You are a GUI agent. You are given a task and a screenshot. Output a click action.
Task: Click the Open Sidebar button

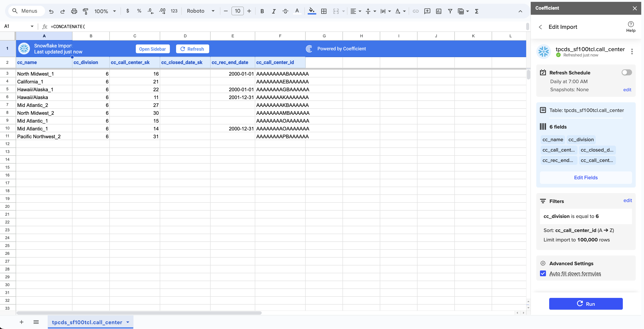tap(153, 49)
